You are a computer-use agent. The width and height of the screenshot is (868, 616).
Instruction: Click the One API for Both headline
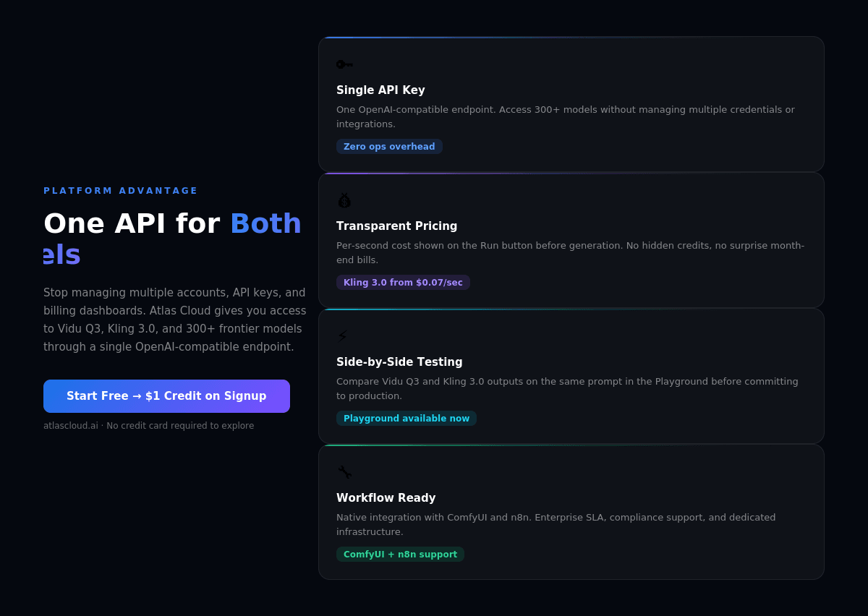coord(172,224)
